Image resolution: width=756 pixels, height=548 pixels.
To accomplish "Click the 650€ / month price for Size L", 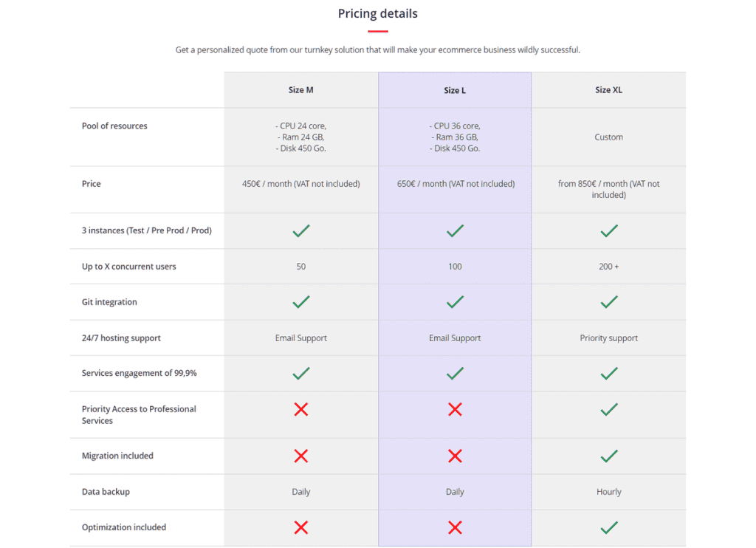I will click(x=456, y=184).
